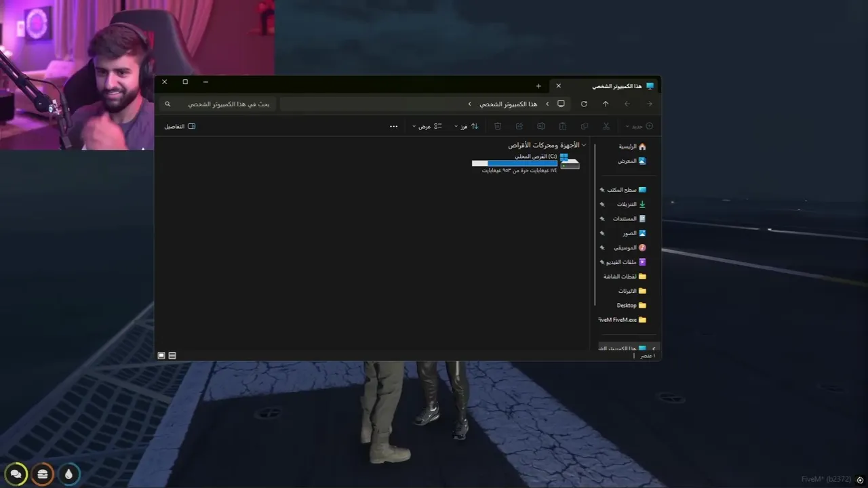Open the Documents (المستندات) pinned folder
868x488 pixels.
629,219
